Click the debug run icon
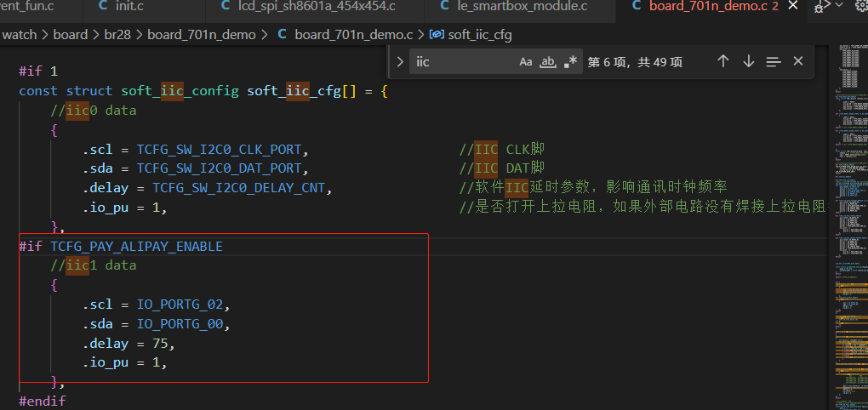868x410 pixels. click(x=823, y=6)
